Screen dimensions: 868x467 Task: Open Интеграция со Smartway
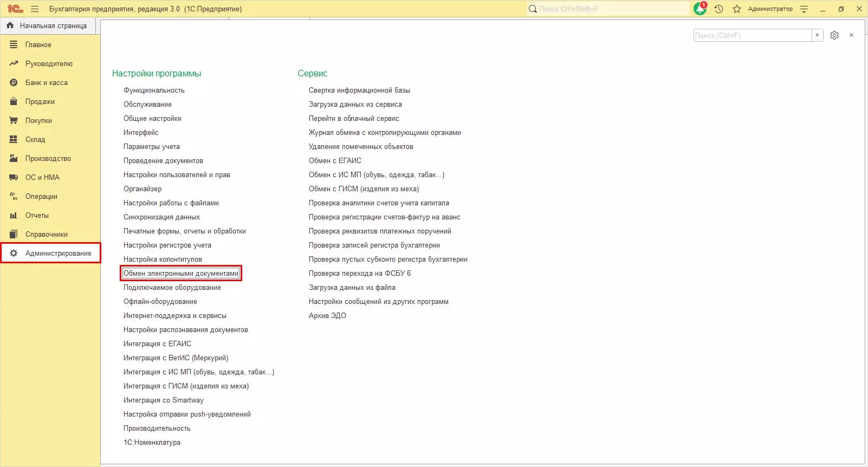tap(164, 400)
